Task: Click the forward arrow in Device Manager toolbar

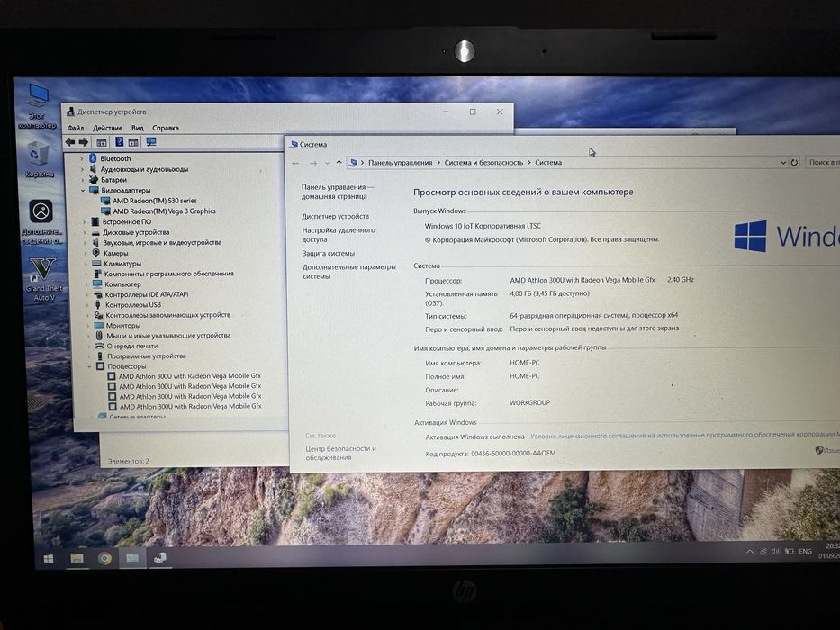Action: (84, 142)
